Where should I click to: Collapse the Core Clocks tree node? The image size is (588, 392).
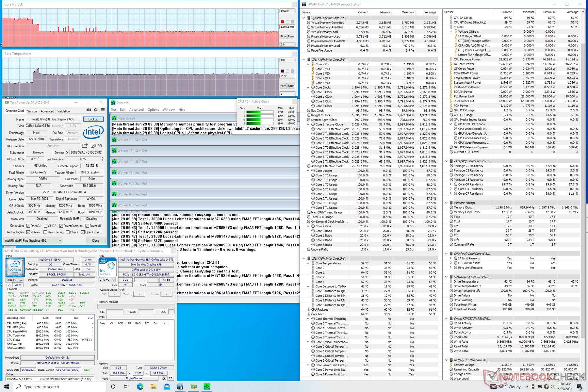[x=308, y=88]
